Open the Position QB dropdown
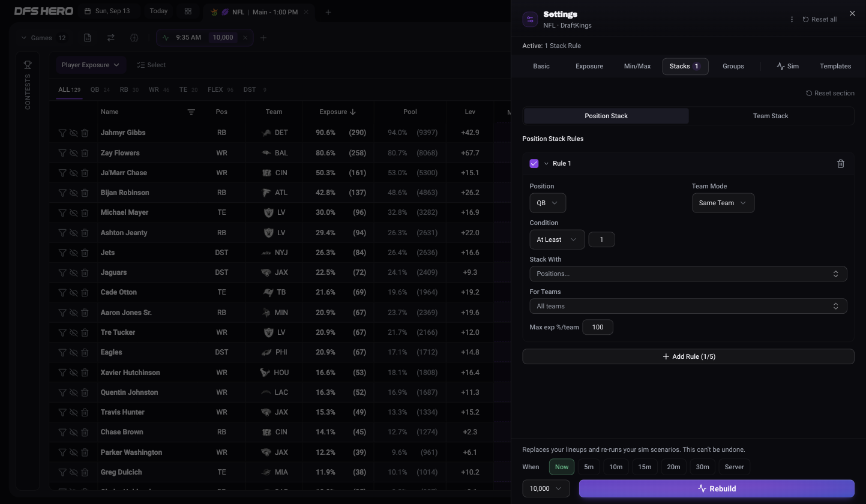The width and height of the screenshot is (866, 504). coord(547,203)
